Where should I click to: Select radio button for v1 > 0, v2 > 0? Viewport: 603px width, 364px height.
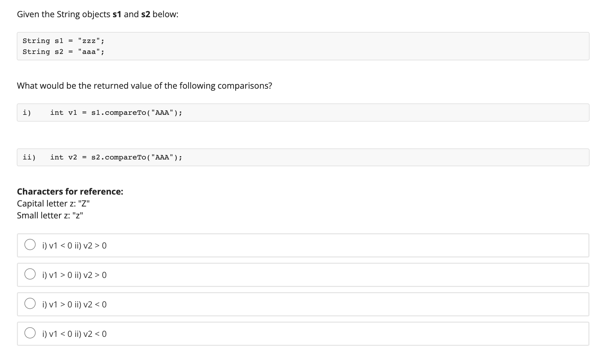(x=30, y=274)
